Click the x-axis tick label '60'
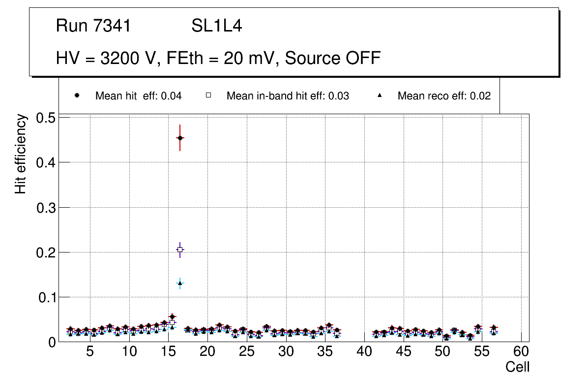Image resolution: width=588 pixels, height=380 pixels. pyautogui.click(x=521, y=352)
